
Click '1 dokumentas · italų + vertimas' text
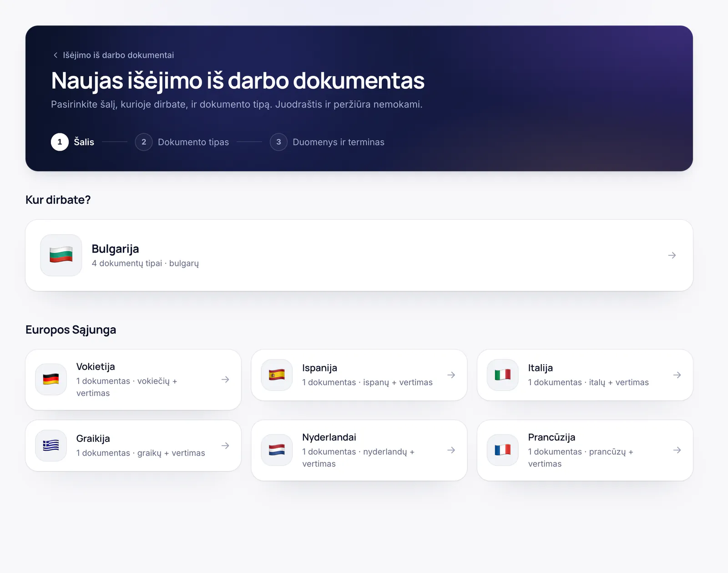[588, 382]
